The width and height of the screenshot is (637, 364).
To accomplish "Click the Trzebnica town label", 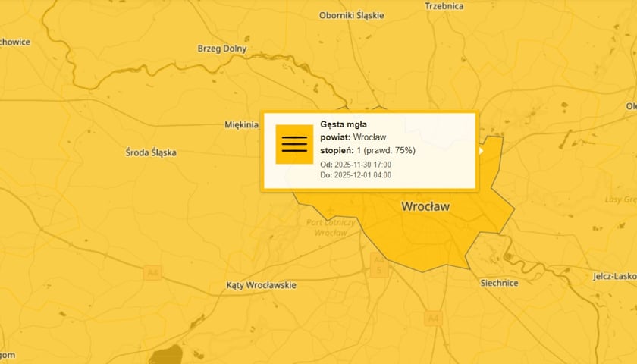I will [x=444, y=6].
